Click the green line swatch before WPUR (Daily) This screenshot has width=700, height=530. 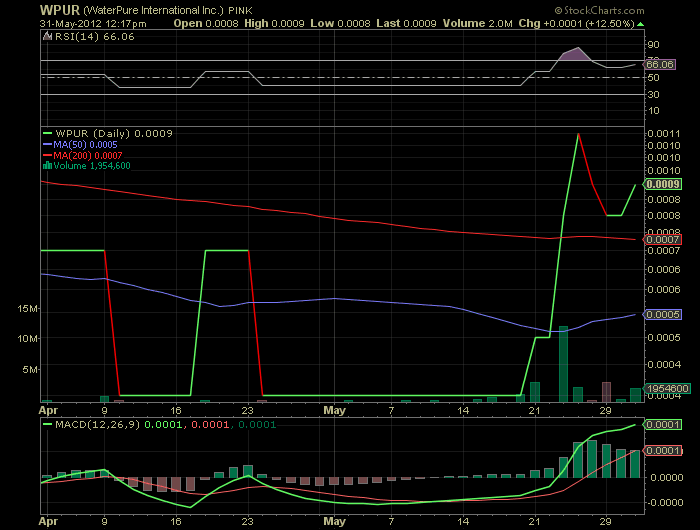(x=48, y=134)
